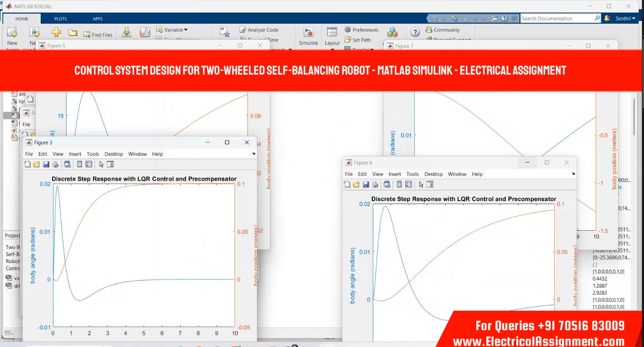The height and width of the screenshot is (347, 644).
Task: Open the Tools menu in Figure 3
Action: click(93, 154)
